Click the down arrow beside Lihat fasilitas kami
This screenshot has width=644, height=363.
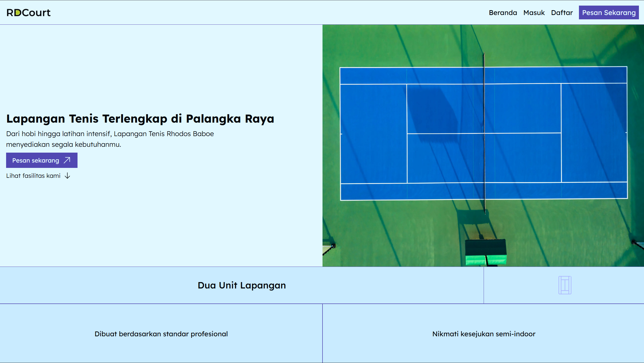click(67, 176)
